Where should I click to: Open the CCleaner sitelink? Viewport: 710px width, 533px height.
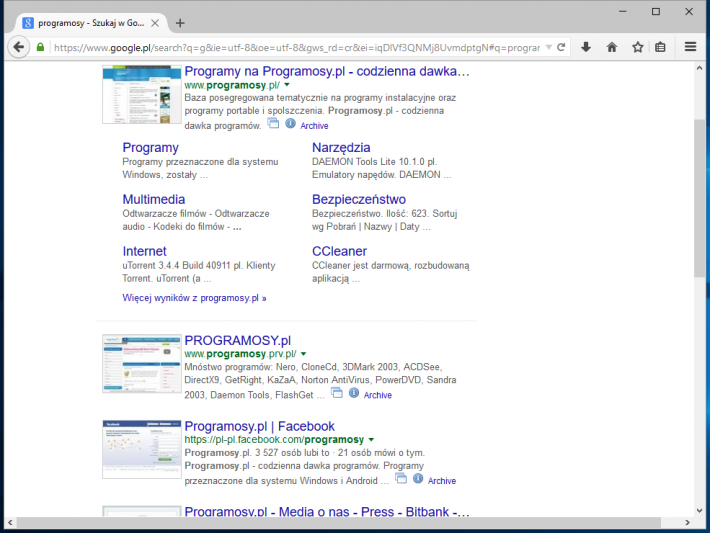(339, 251)
